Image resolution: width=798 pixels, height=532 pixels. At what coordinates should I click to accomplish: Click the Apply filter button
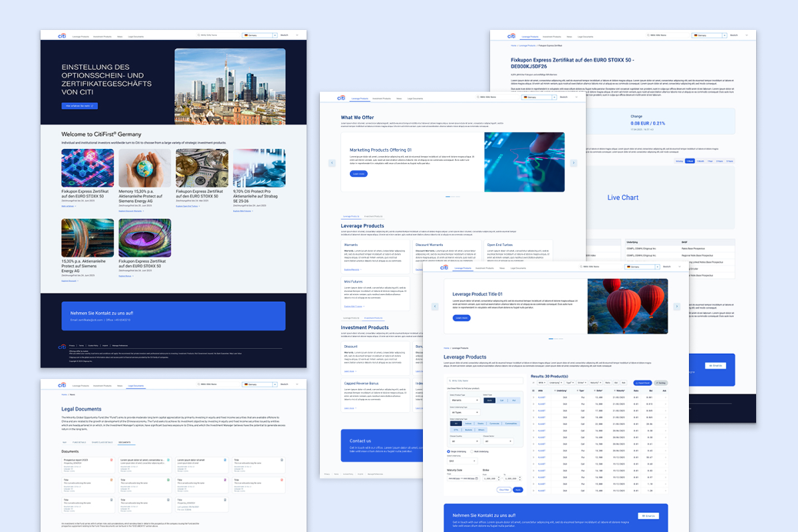pos(518,489)
